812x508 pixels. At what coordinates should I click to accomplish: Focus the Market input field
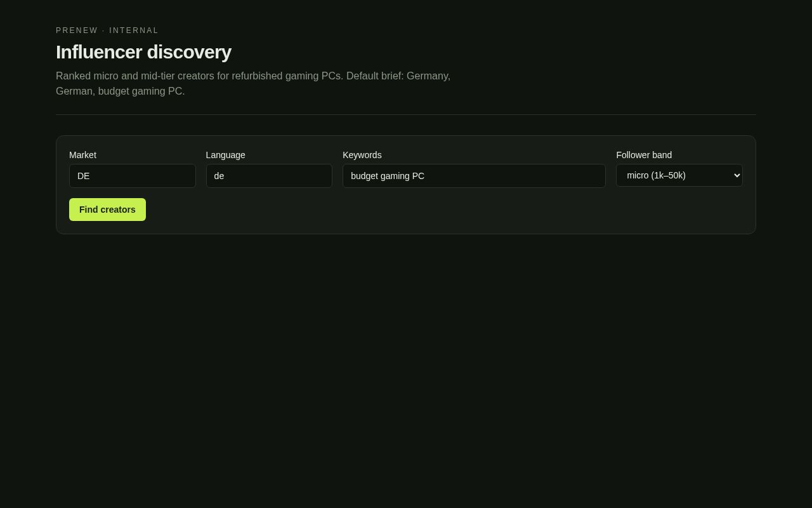click(133, 176)
